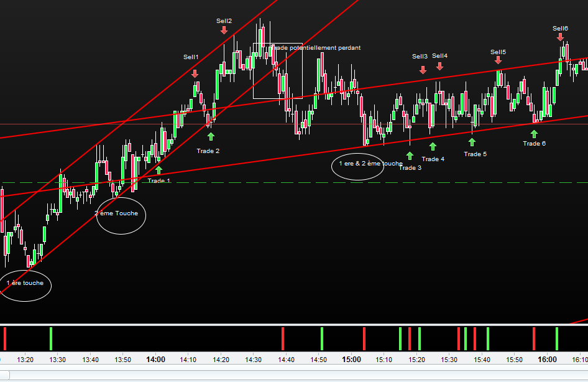Select the green Trade 4 up arrow

coord(433,146)
